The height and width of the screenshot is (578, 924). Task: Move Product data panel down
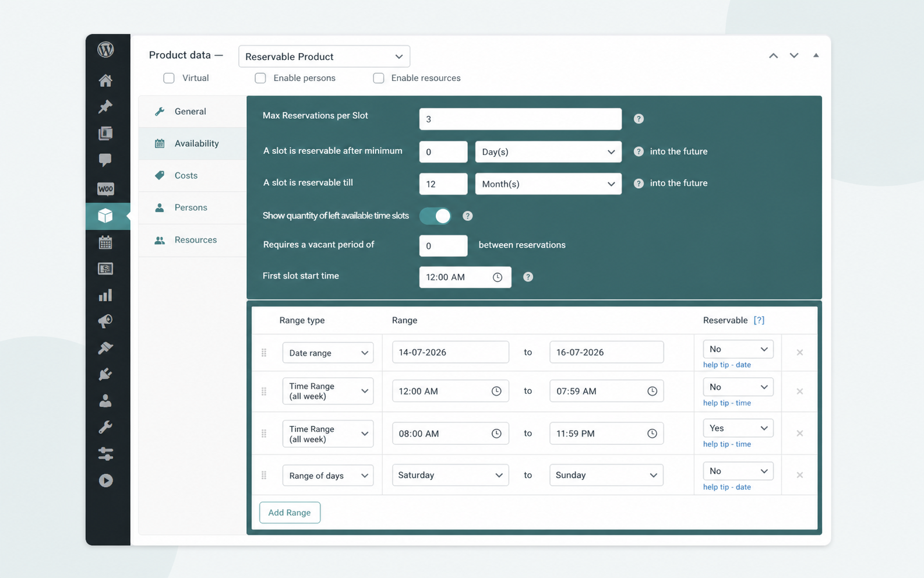[794, 55]
